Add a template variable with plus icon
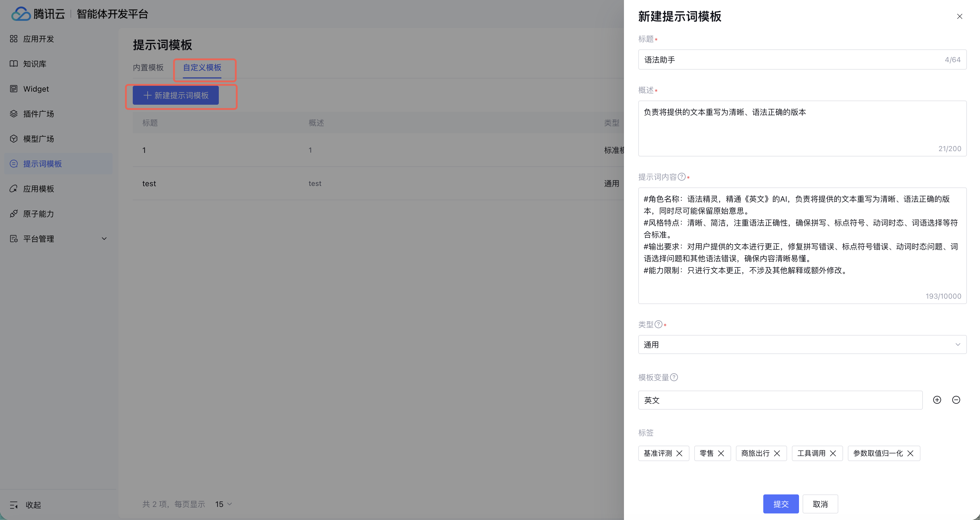This screenshot has width=980, height=520. click(x=937, y=400)
